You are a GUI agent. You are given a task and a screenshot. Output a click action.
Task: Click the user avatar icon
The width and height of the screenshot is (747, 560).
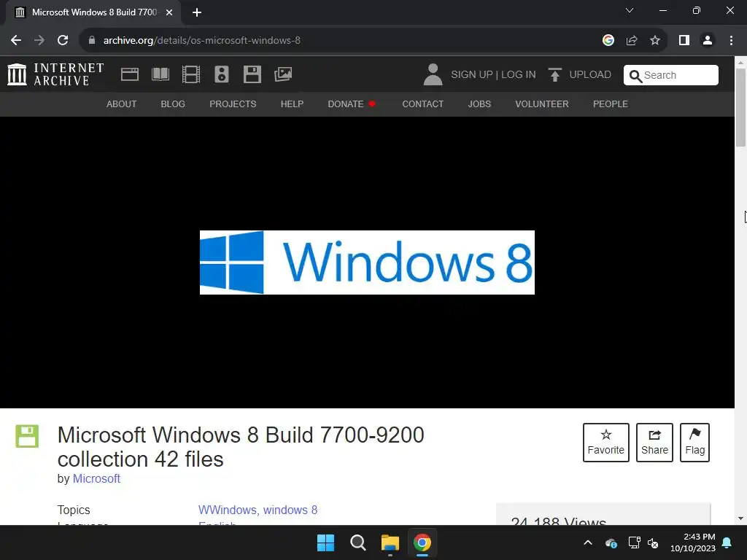click(433, 74)
